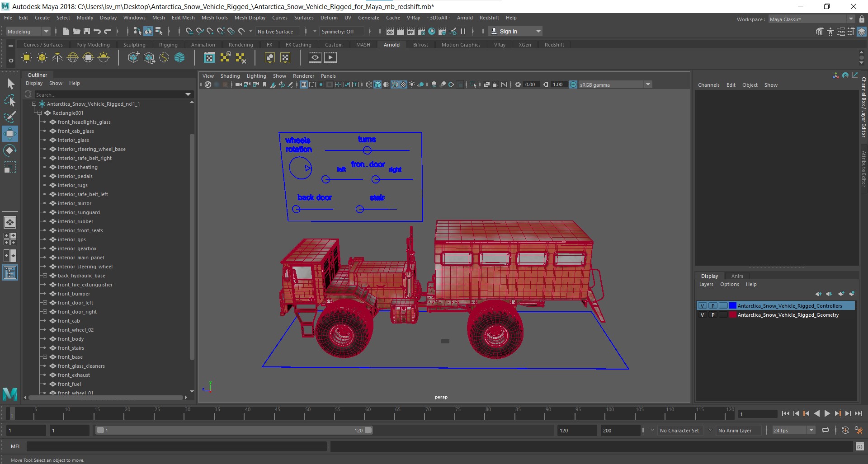Start Arnold render play icon on shelf

(x=330, y=57)
